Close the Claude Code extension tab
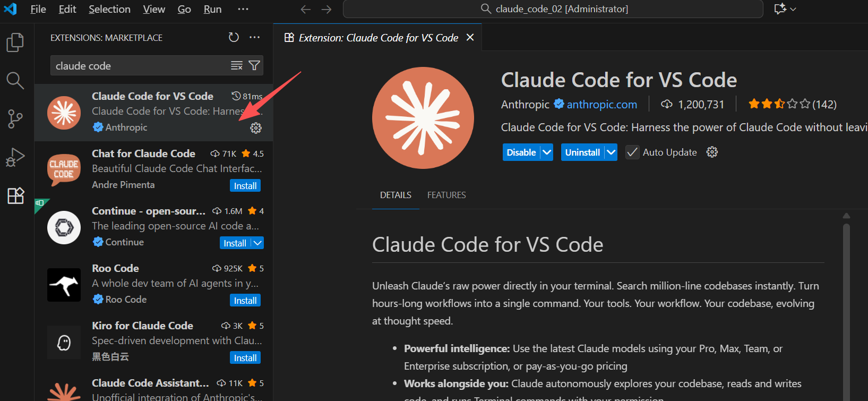 coord(470,37)
